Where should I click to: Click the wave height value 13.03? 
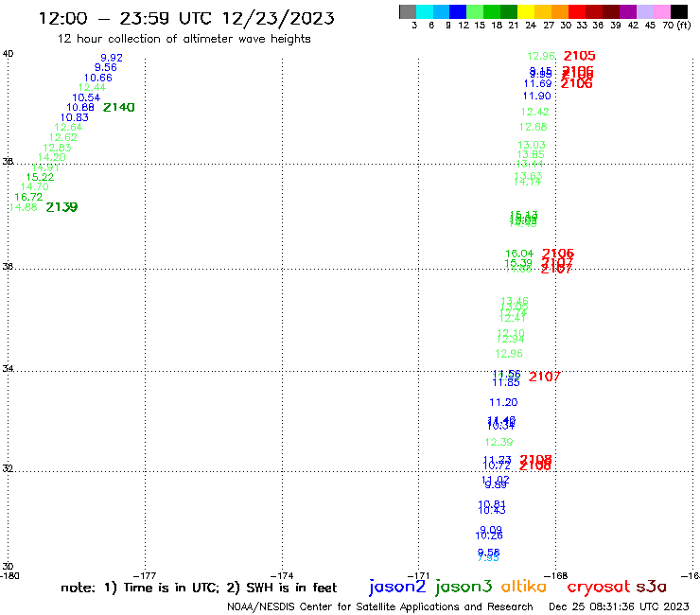tap(532, 145)
